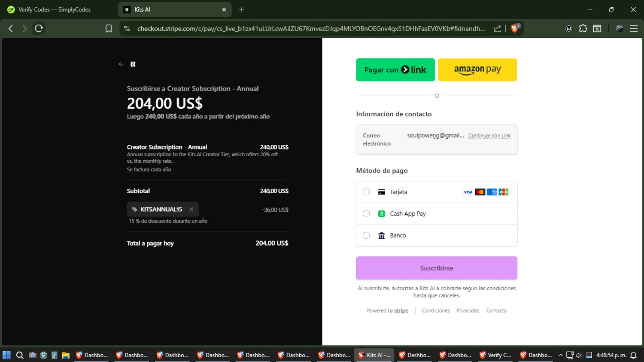Open notifications bell in system tray
Image resolution: width=644 pixels, height=362 pixels.
633,355
